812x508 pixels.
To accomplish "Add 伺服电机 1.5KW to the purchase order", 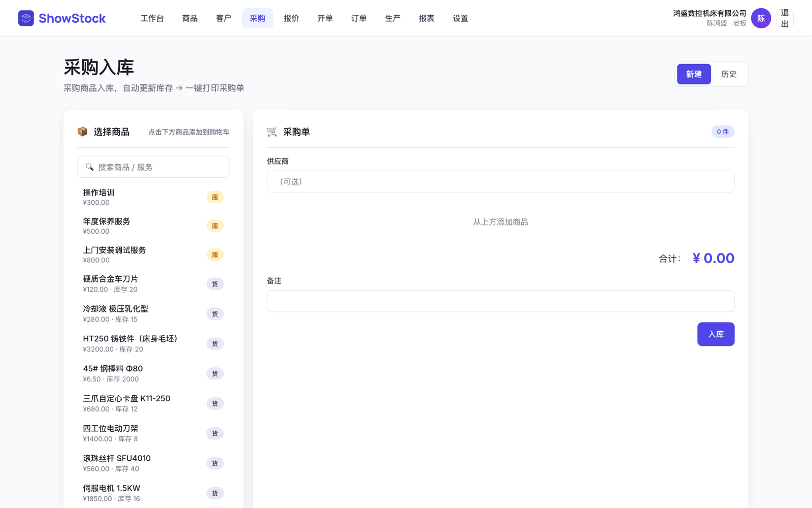I will pyautogui.click(x=153, y=493).
